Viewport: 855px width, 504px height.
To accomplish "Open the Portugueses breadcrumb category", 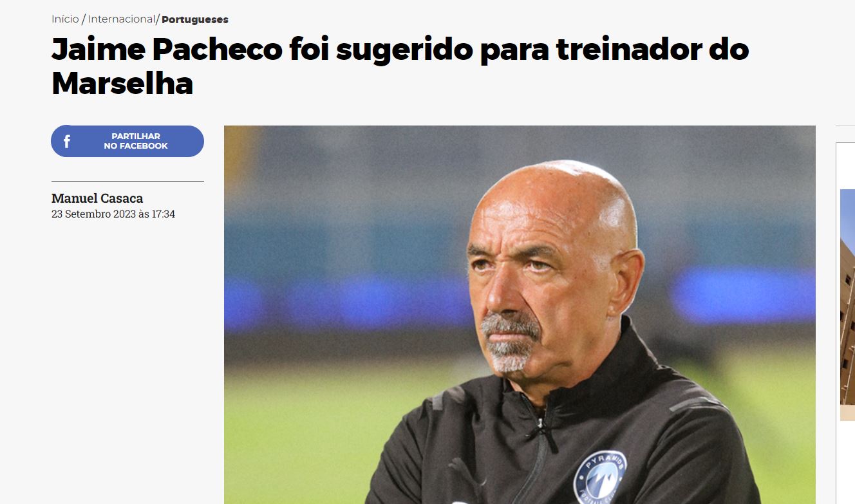I will tap(195, 19).
